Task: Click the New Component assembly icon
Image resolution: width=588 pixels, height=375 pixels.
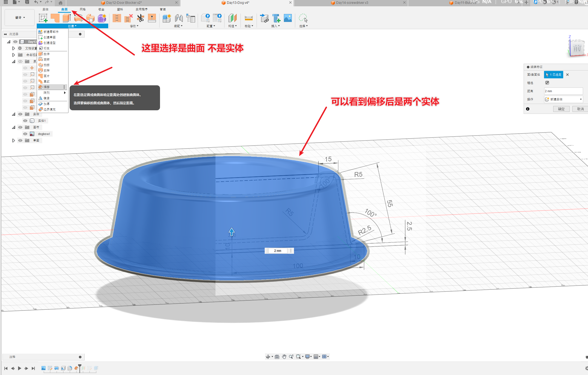Action: click(166, 18)
